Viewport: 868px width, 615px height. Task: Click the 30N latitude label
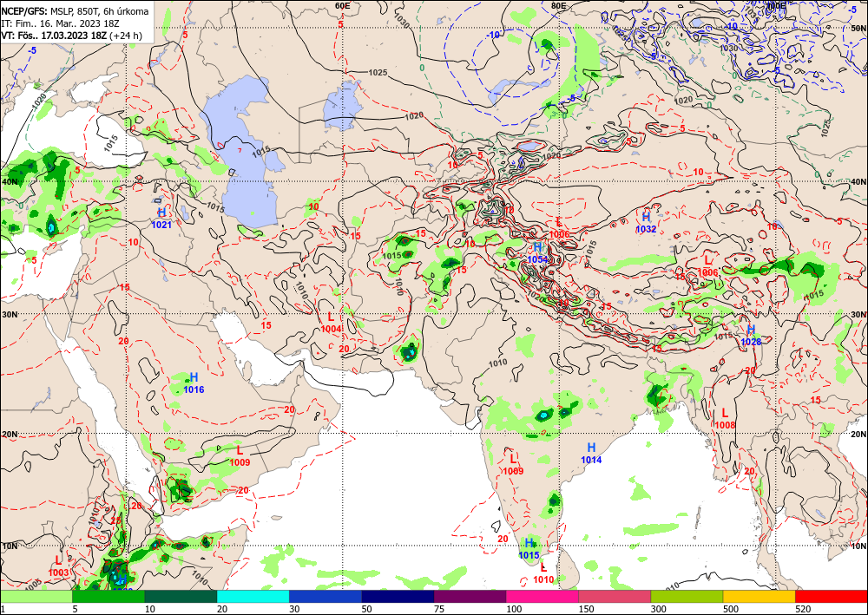9,314
